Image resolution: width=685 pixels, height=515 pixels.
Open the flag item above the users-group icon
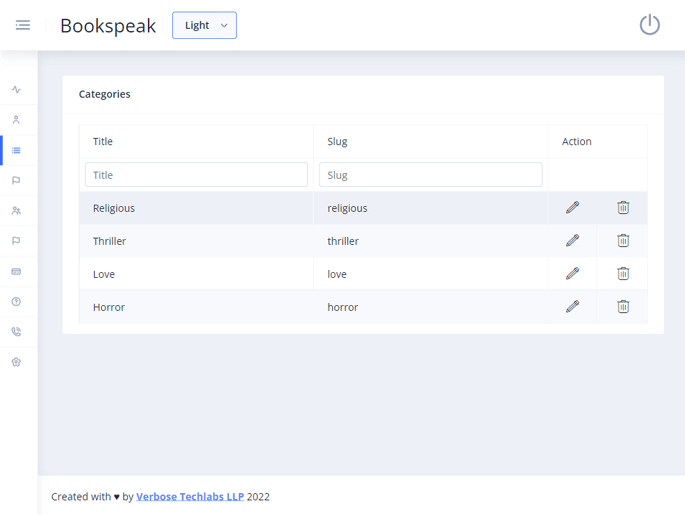(16, 180)
